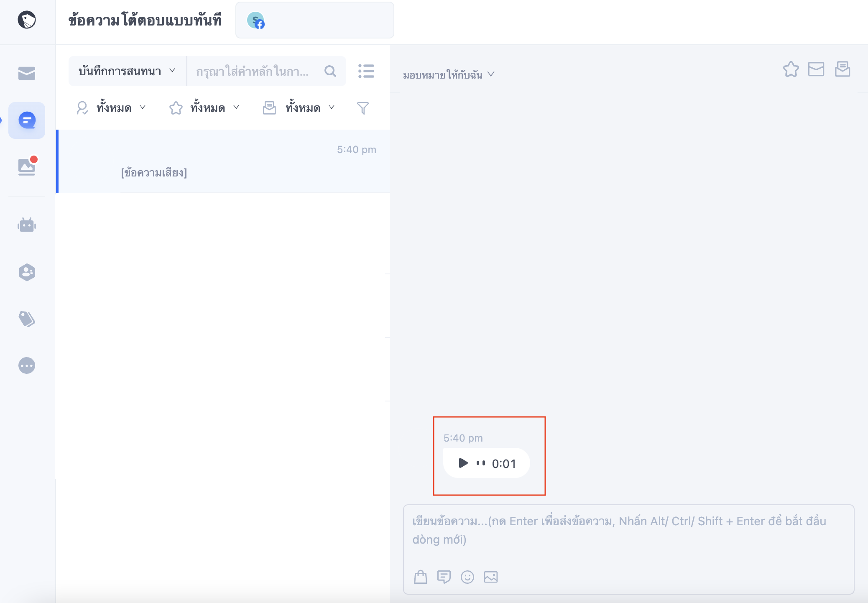Open the tags sidebar icon
The height and width of the screenshot is (603, 868).
27,319
